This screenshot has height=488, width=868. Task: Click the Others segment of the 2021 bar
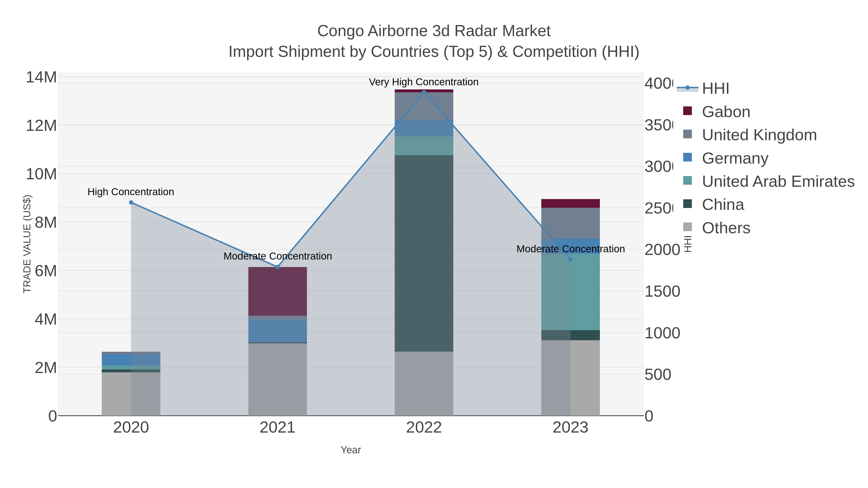click(278, 380)
